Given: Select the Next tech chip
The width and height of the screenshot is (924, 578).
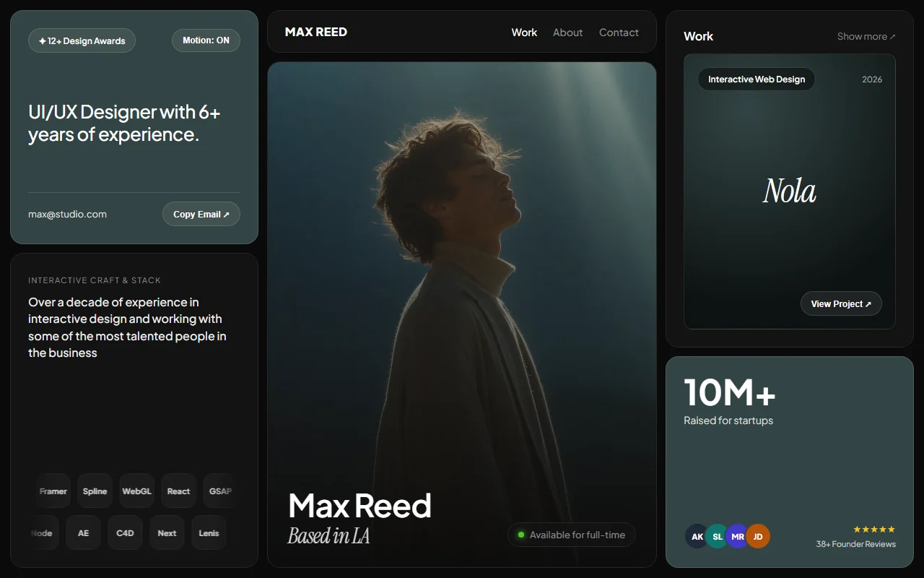Looking at the screenshot, I should coord(167,533).
